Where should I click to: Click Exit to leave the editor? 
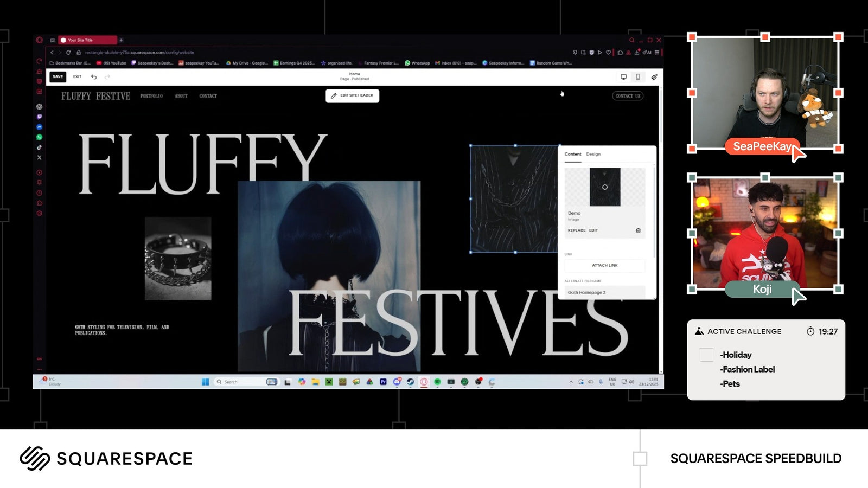point(77,77)
